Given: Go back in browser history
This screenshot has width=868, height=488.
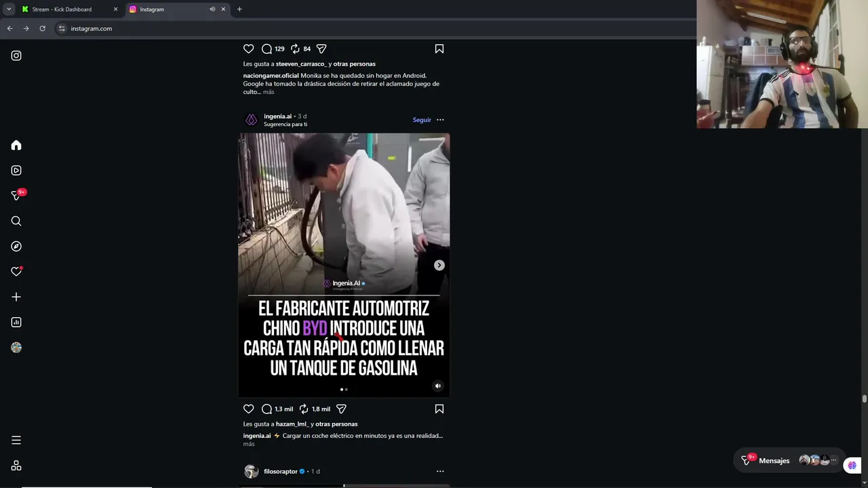Looking at the screenshot, I should 9,28.
